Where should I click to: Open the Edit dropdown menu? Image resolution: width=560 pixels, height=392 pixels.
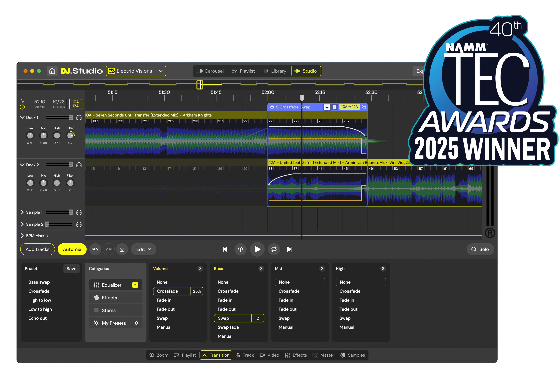point(144,250)
